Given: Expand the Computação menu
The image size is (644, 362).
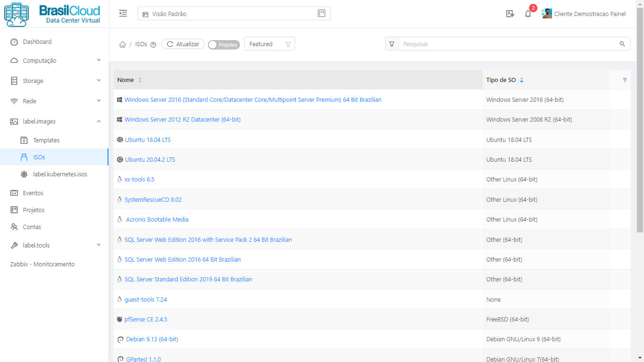Looking at the screenshot, I should click(54, 60).
